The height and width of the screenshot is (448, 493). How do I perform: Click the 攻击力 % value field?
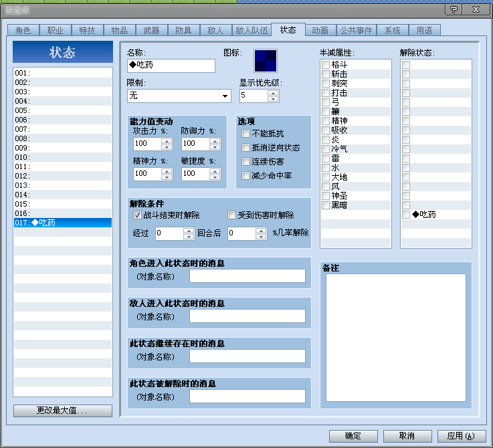[x=147, y=144]
